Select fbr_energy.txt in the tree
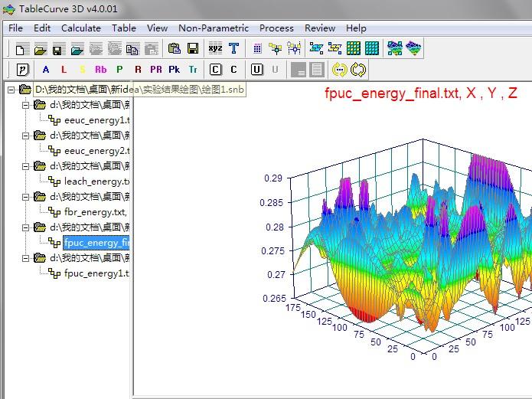The height and width of the screenshot is (399, 532). tap(95, 212)
